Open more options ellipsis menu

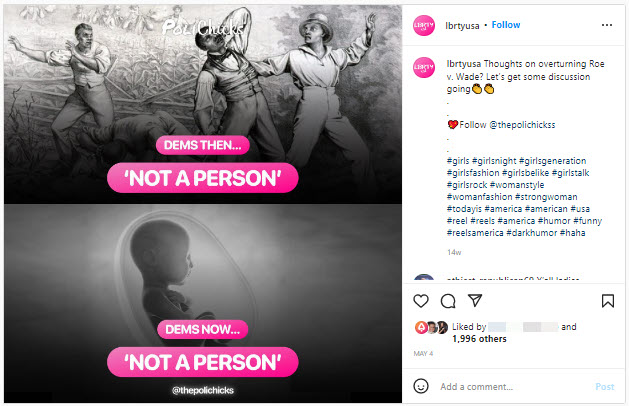[x=606, y=24]
